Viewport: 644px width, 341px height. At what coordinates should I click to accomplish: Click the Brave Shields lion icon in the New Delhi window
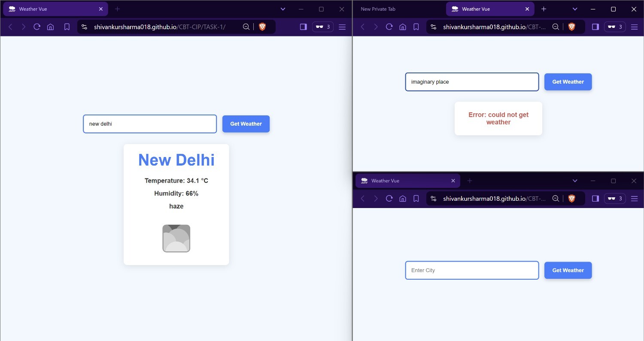click(x=262, y=27)
